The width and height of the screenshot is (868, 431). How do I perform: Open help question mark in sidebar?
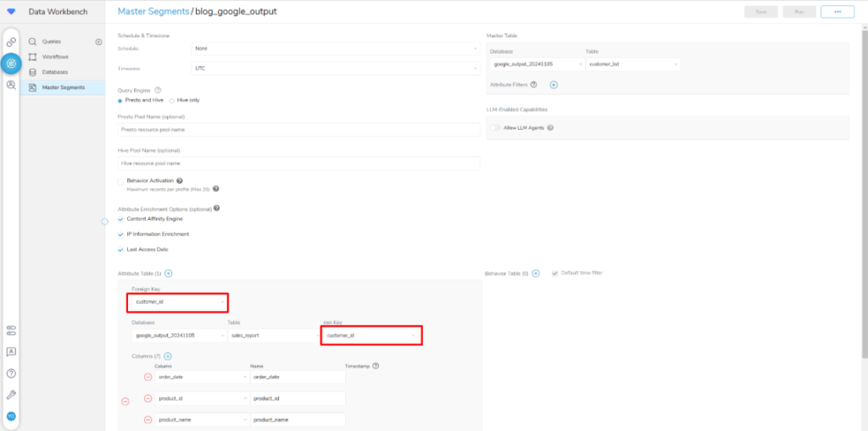click(x=10, y=373)
